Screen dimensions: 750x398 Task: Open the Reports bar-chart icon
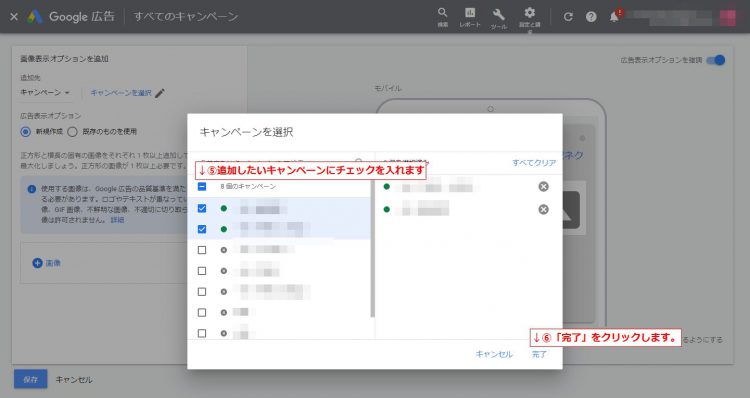coord(470,13)
